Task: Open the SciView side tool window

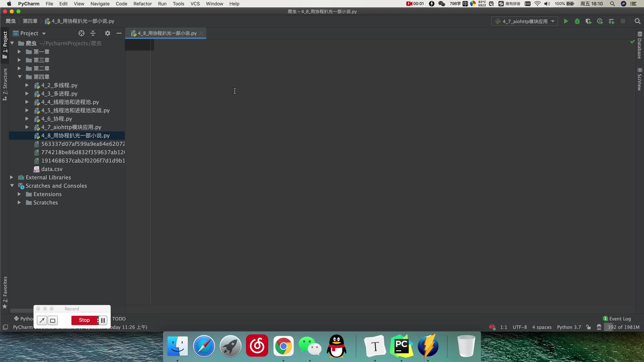Action: click(x=640, y=79)
